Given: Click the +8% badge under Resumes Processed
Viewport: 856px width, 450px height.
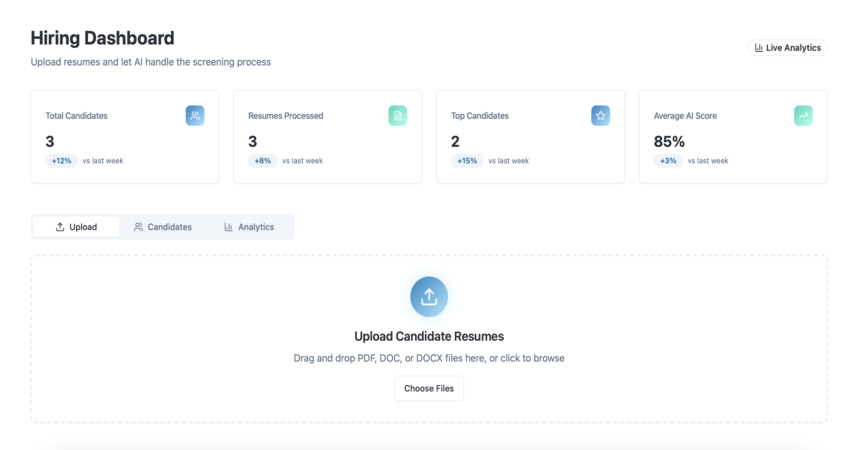Looking at the screenshot, I should tap(263, 161).
